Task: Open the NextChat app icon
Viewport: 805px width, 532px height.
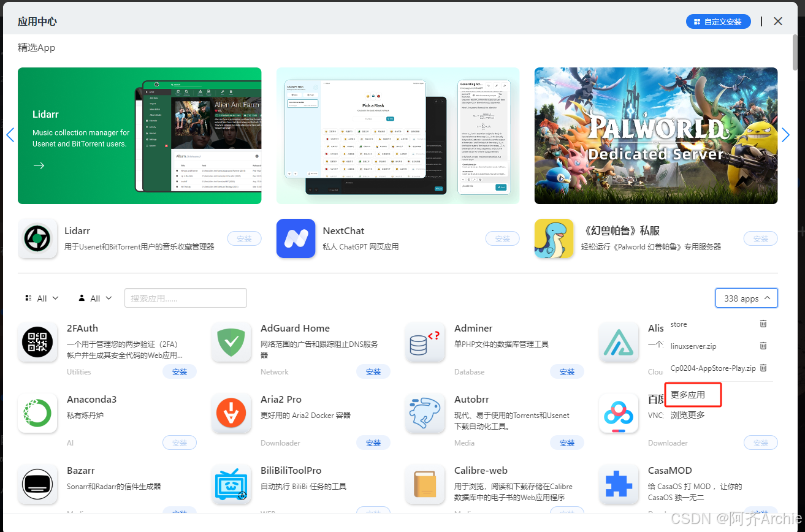Action: click(296, 238)
